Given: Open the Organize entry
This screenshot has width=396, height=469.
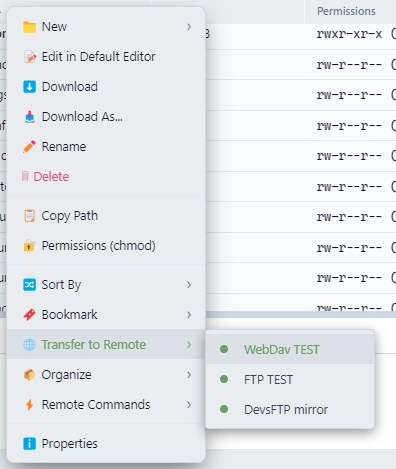Looking at the screenshot, I should coord(106,375).
